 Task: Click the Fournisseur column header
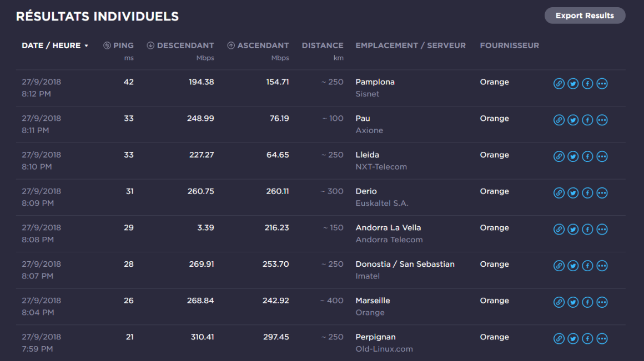coord(509,45)
